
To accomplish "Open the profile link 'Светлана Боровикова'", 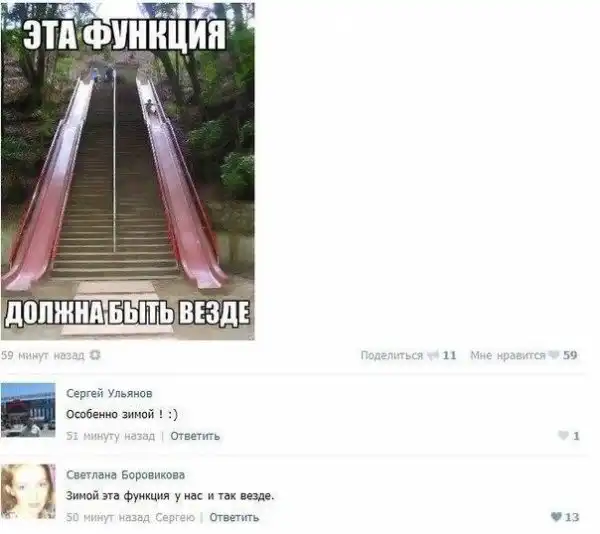I will 126,475.
